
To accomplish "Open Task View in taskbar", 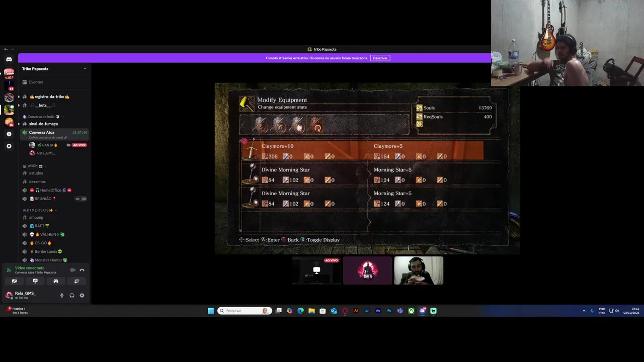I will (x=279, y=311).
